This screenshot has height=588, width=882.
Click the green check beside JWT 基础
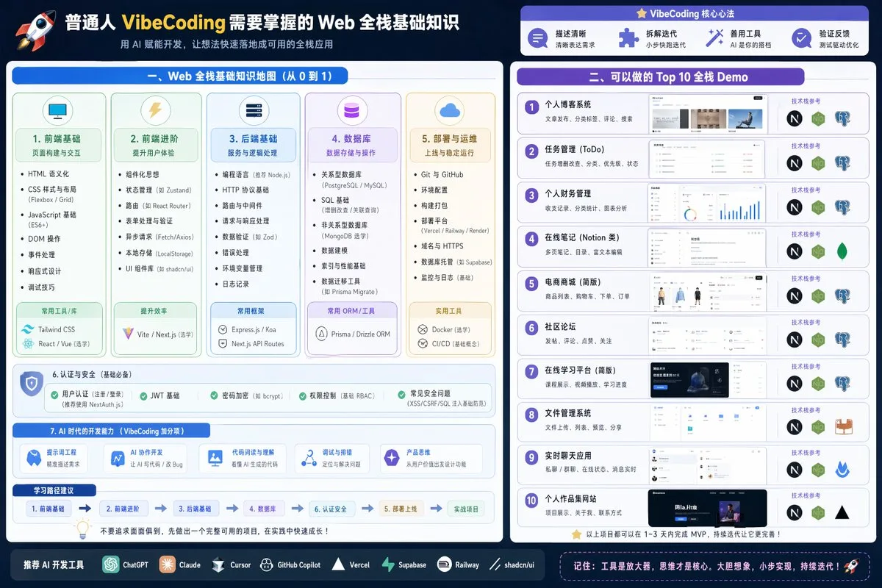coord(144,395)
